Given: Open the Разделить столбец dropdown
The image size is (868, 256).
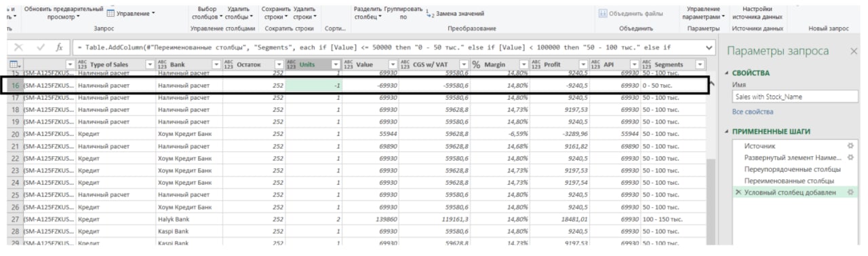Looking at the screenshot, I should 368,13.
